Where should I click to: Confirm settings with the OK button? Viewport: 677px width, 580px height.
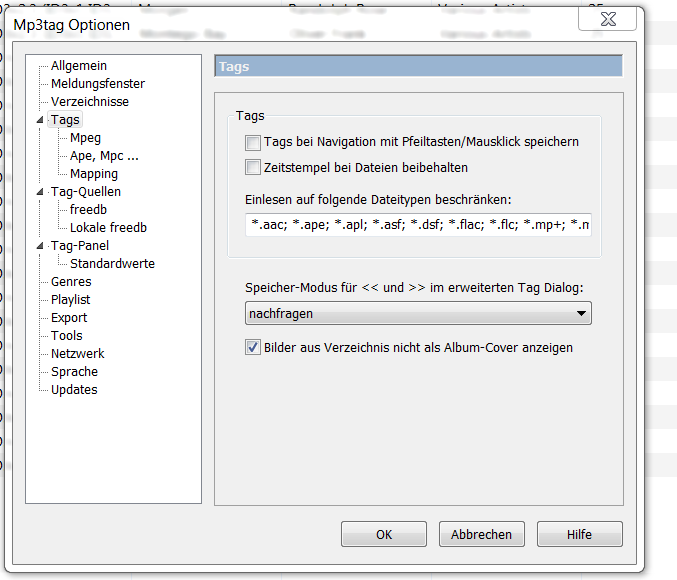tap(384, 534)
